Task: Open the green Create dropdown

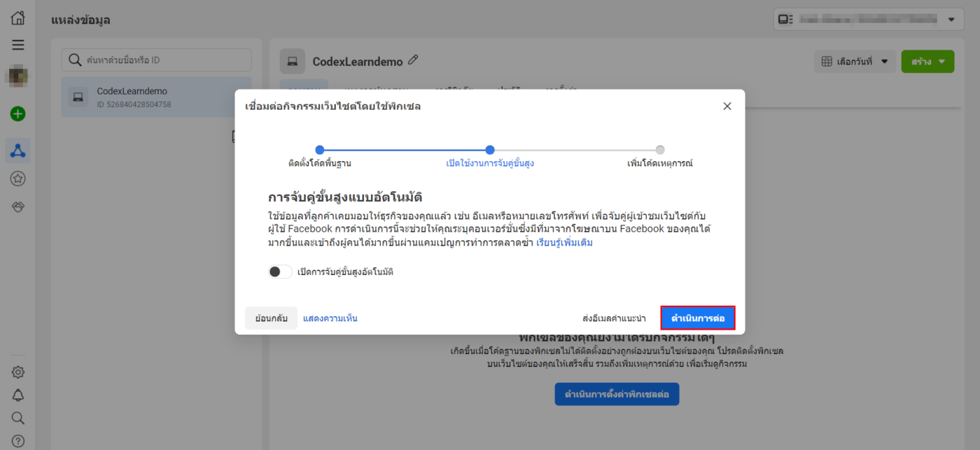Action: coord(927,62)
